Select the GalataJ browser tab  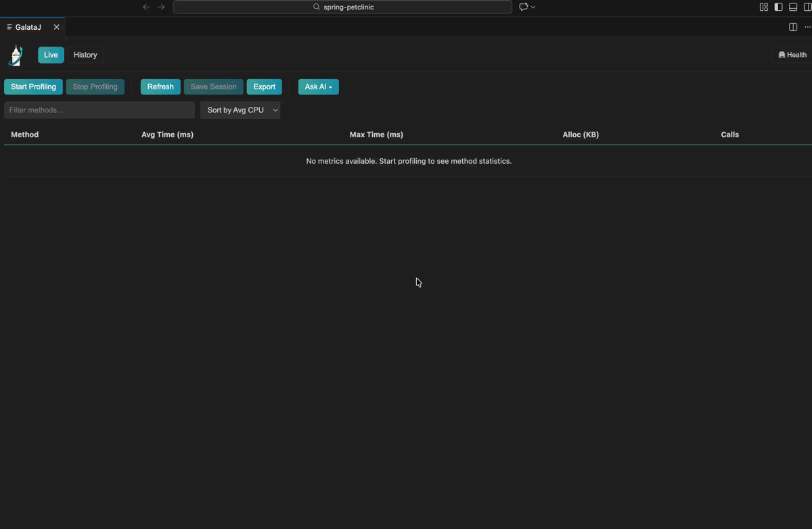28,27
